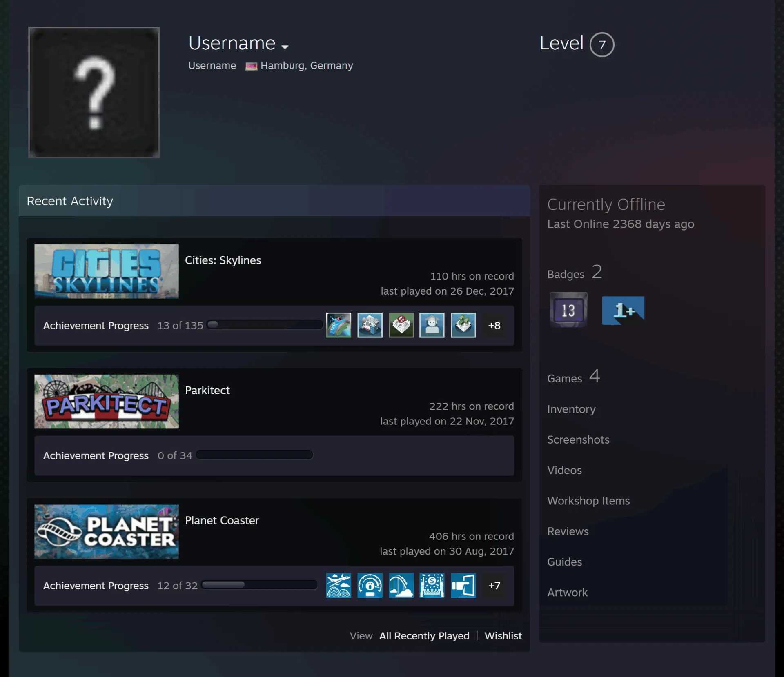Show the +8 more Cities achievements

click(494, 325)
